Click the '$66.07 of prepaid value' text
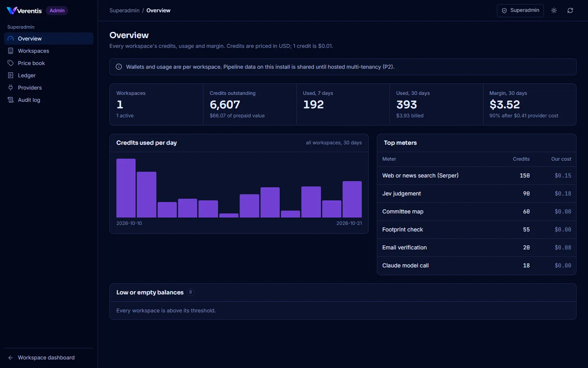The width and height of the screenshot is (588, 368). pyautogui.click(x=237, y=116)
